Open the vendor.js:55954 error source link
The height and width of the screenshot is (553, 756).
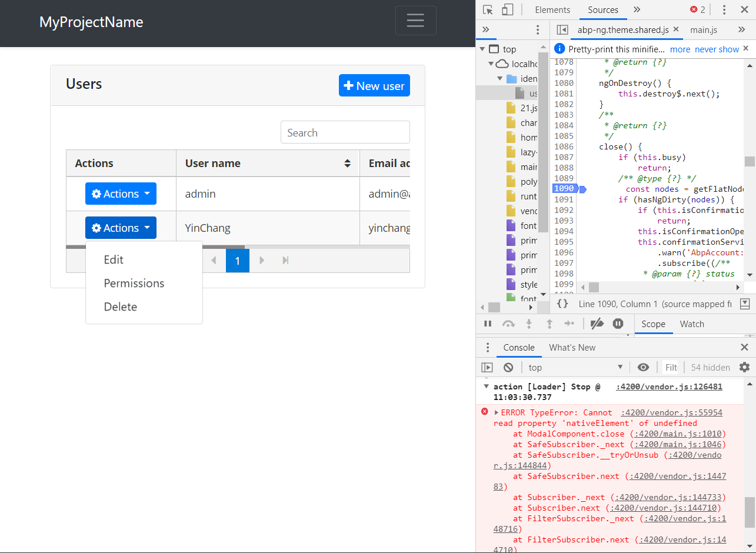click(671, 412)
